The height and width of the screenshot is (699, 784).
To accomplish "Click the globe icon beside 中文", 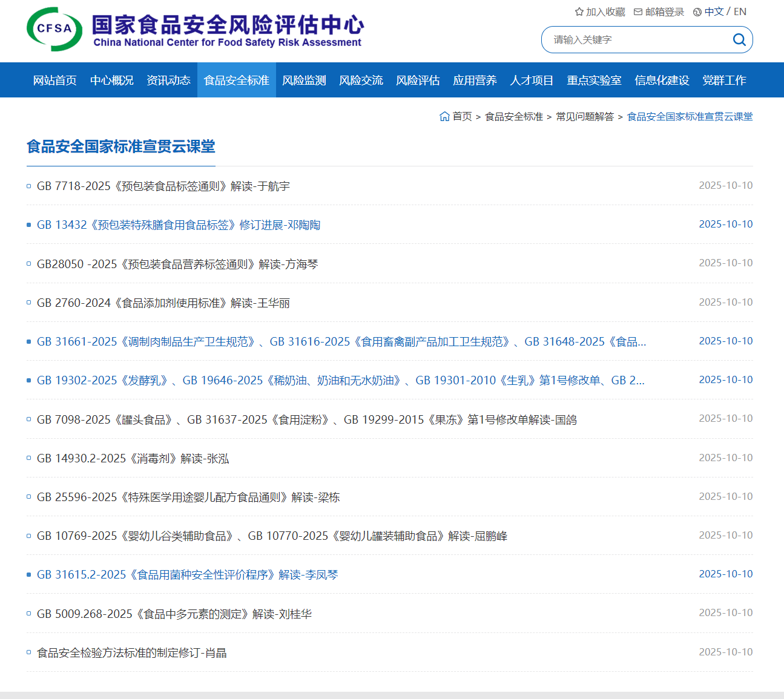I will coord(697,12).
